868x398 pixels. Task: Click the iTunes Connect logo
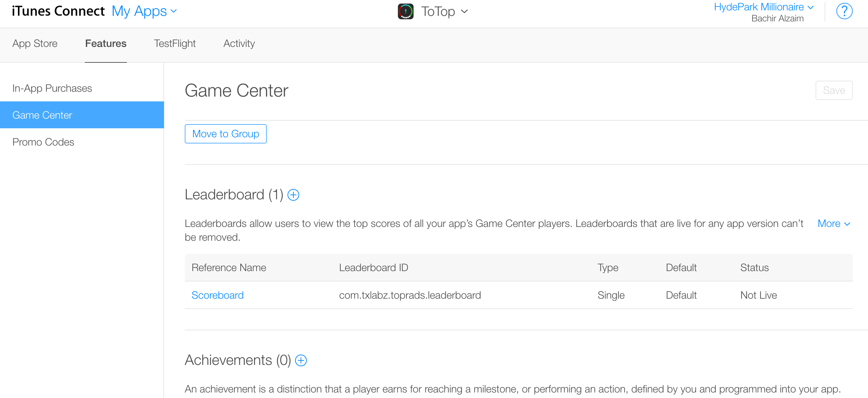click(x=58, y=11)
